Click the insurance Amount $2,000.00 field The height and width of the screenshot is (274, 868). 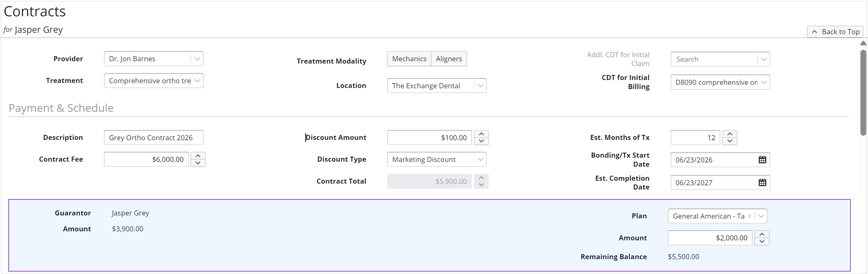coord(710,238)
